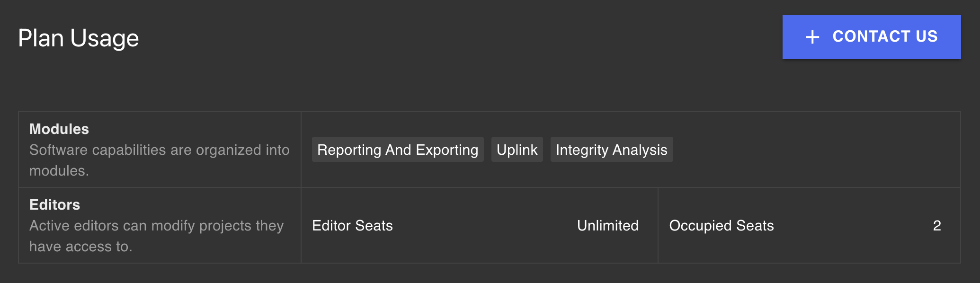Select the Editor Seats label
Screen dimensions: 980x283
(352, 225)
